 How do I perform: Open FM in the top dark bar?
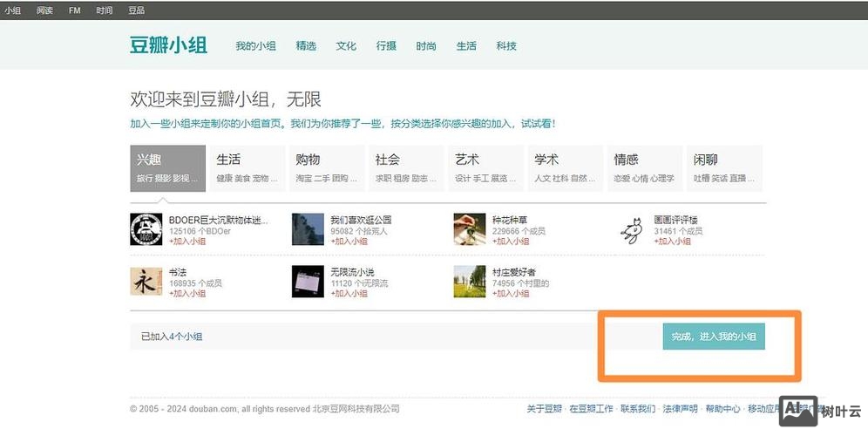pos(75,10)
